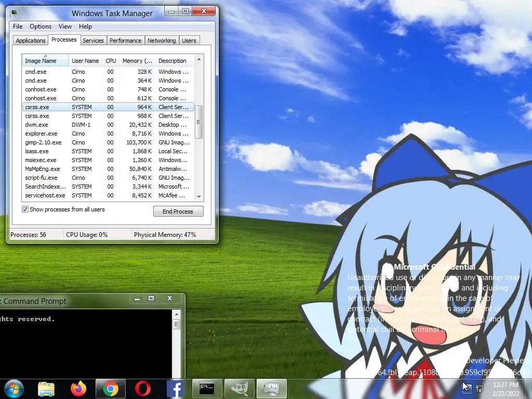
Task: Click the CPU Usage: 0% status entry
Action: (x=87, y=235)
